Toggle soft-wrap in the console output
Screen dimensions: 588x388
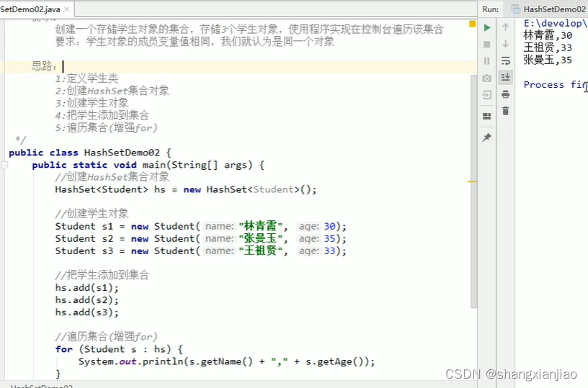(506, 60)
